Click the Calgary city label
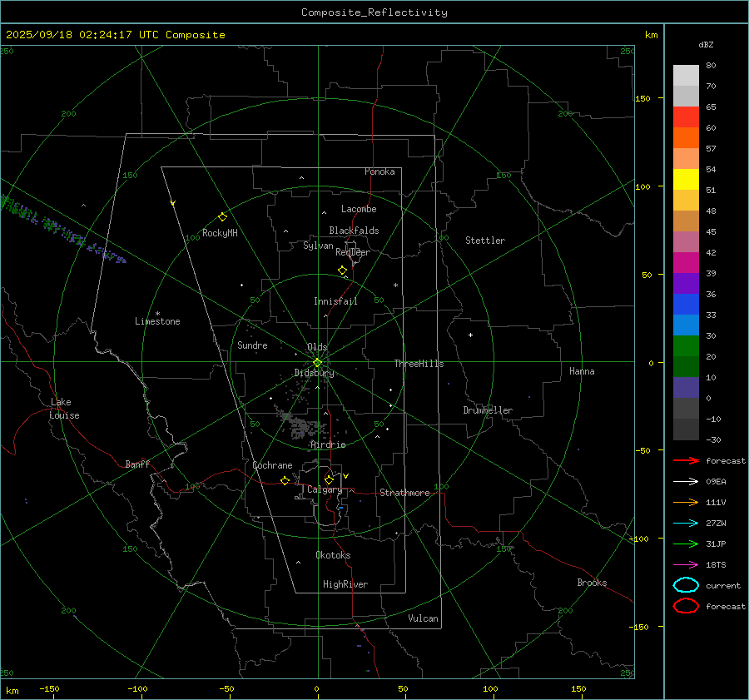This screenshot has height=700, width=749. point(324,490)
